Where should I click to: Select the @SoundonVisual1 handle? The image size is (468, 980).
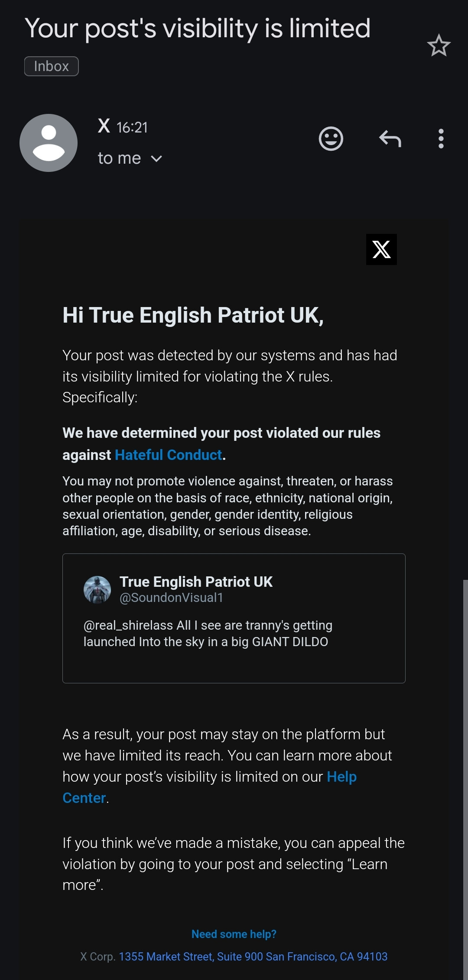pyautogui.click(x=171, y=598)
